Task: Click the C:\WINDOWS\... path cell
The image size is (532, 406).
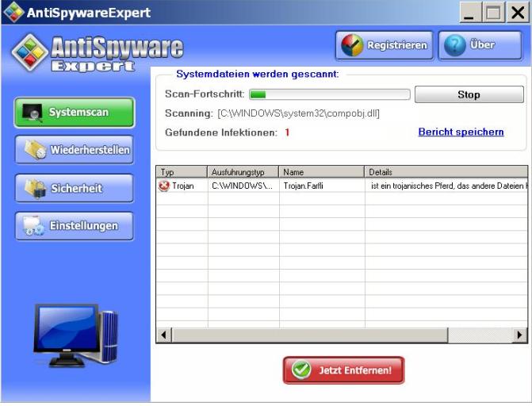Action: [x=242, y=186]
